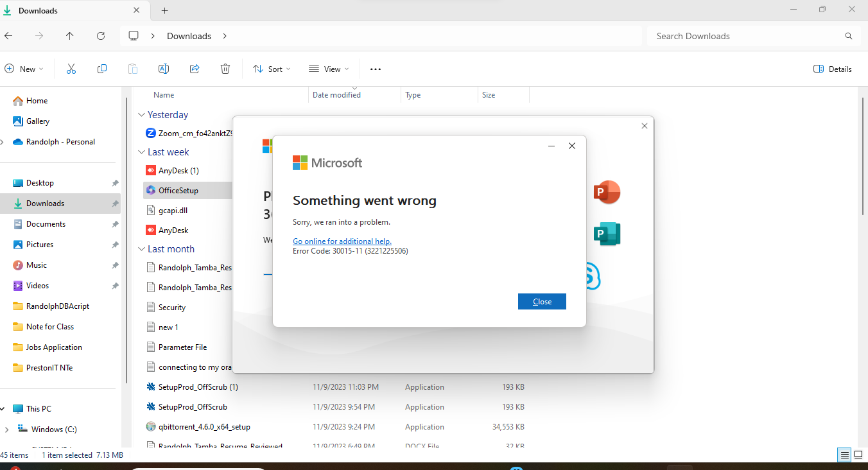Select the Cut icon in the toolbar
868x470 pixels.
[x=71, y=69]
